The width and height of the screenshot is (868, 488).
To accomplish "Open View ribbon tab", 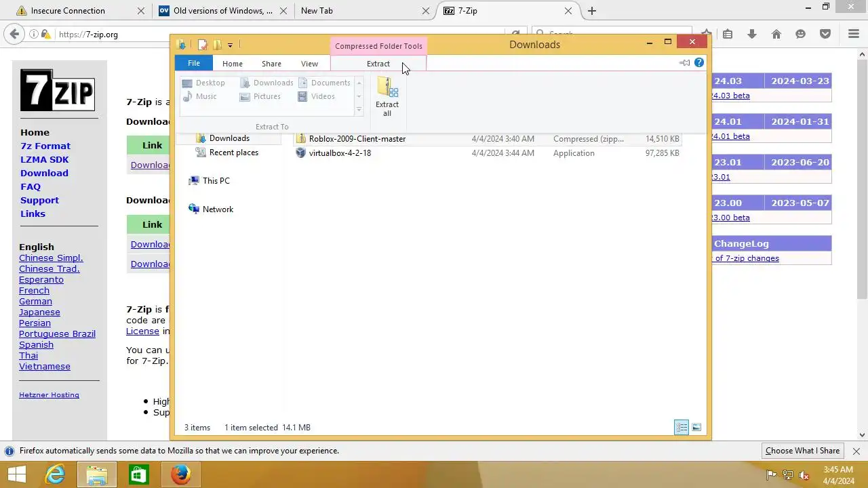I will point(309,64).
